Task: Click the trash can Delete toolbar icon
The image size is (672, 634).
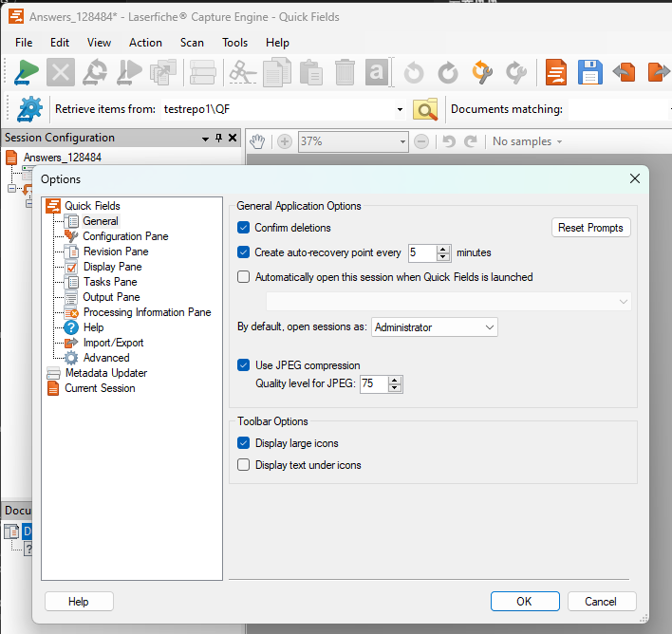Action: pyautogui.click(x=345, y=72)
